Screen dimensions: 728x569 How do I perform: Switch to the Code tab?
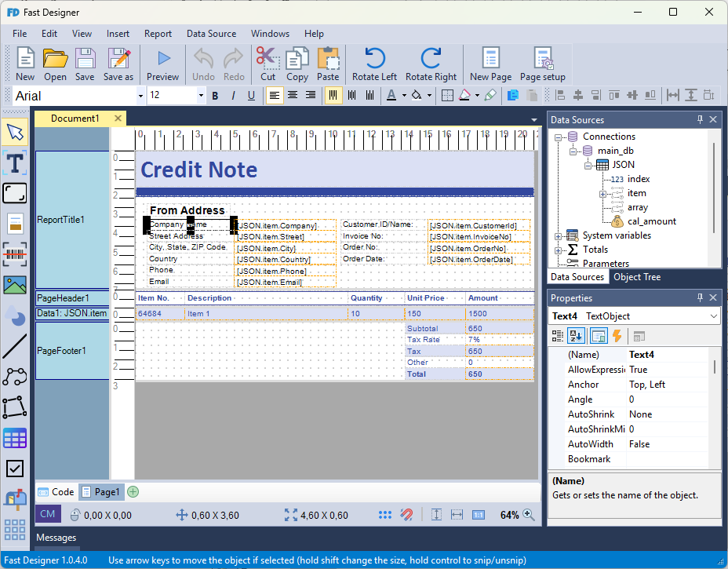click(56, 492)
